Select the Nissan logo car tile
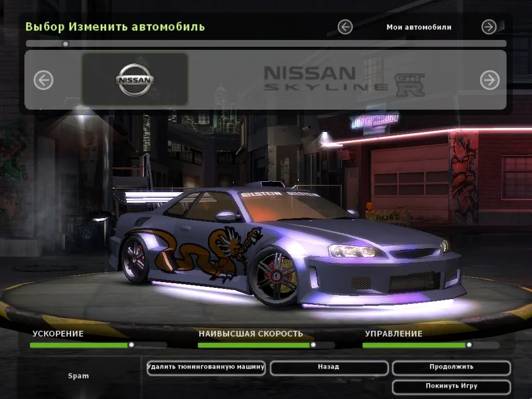 (x=135, y=79)
